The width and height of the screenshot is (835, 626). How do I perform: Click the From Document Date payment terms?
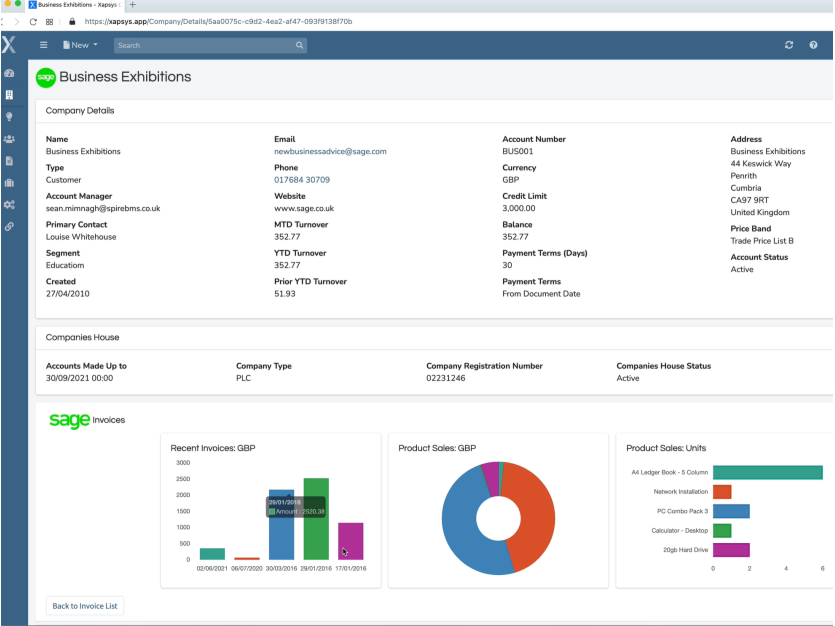[541, 294]
